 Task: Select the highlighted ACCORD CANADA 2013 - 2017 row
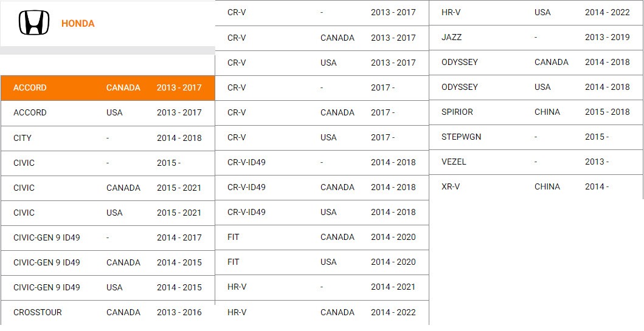click(108, 88)
